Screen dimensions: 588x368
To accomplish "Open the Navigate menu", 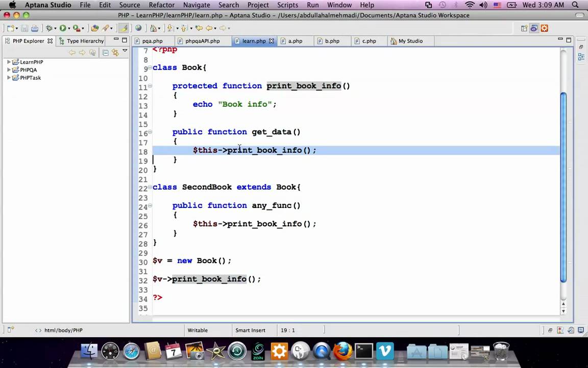I will 197,5.
